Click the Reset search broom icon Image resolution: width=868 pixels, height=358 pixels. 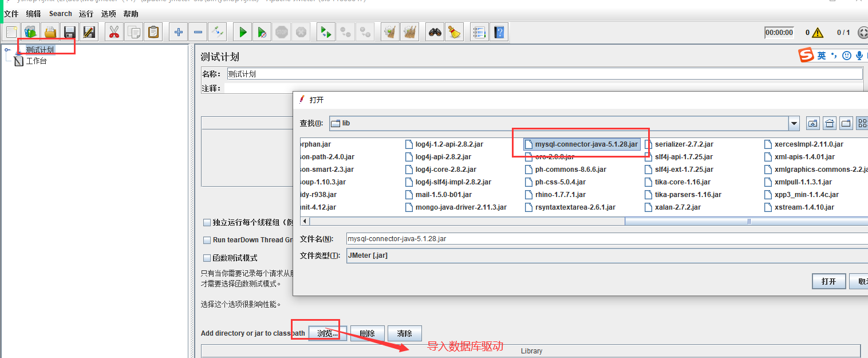(x=455, y=32)
